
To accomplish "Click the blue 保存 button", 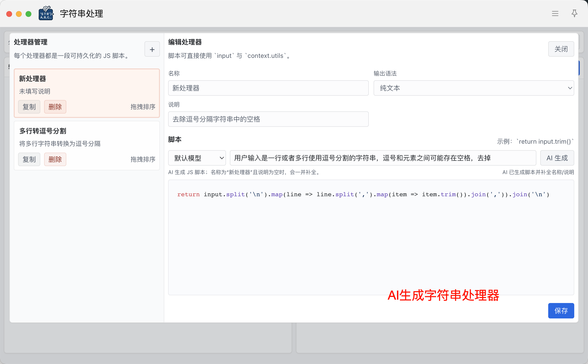I will 561,310.
